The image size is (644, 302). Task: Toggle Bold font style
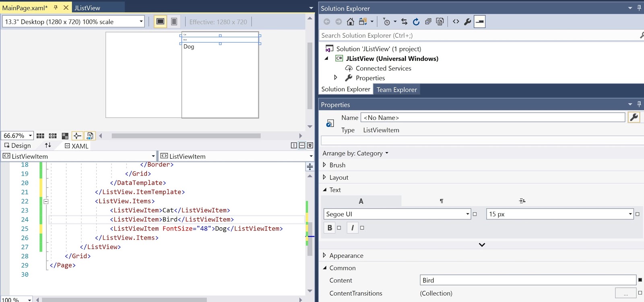pyautogui.click(x=330, y=228)
